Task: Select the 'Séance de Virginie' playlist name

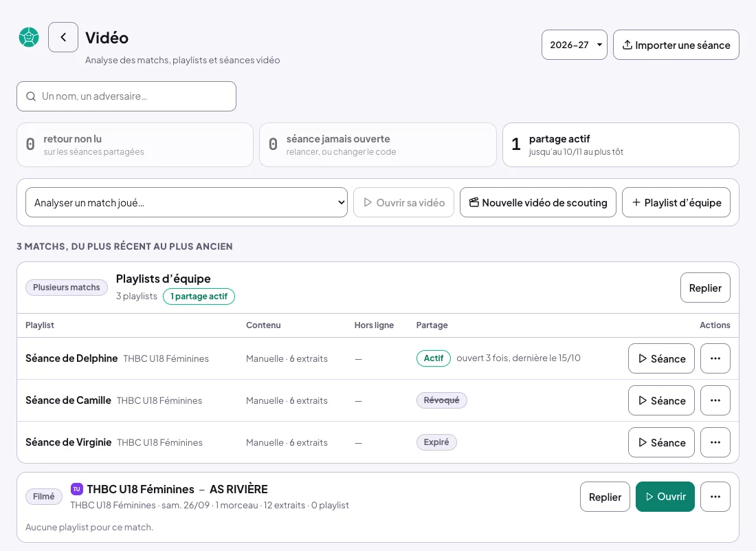Action: (69, 442)
